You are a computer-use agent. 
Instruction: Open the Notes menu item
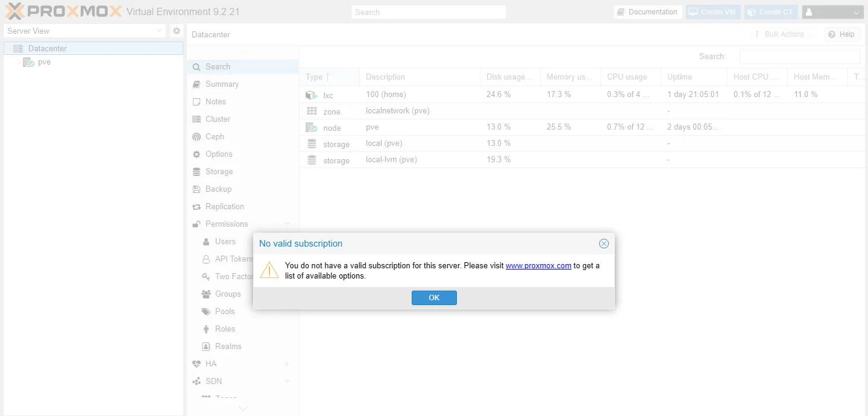pos(242,102)
